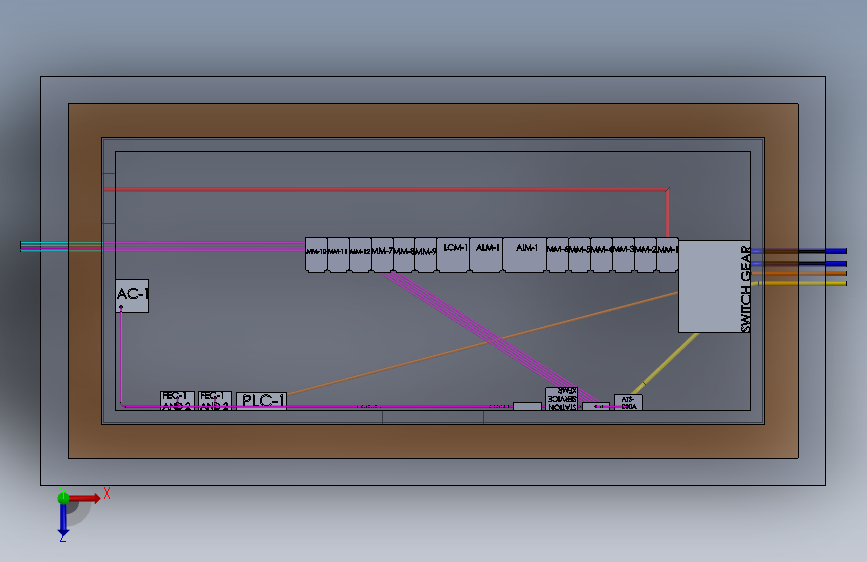This screenshot has height=562, width=867.
Task: Select the mirrored STATION SERVICE block
Action: (561, 399)
